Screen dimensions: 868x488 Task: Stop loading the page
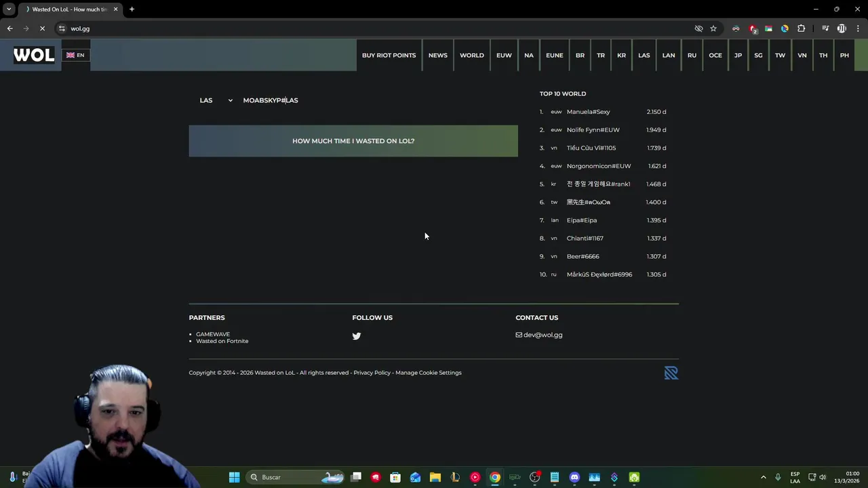click(x=42, y=28)
